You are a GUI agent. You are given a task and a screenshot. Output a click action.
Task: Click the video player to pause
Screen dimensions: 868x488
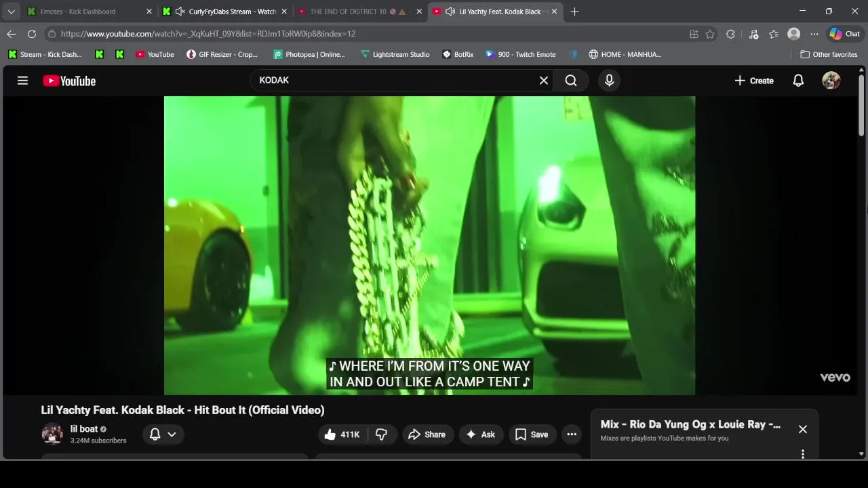[x=429, y=245]
